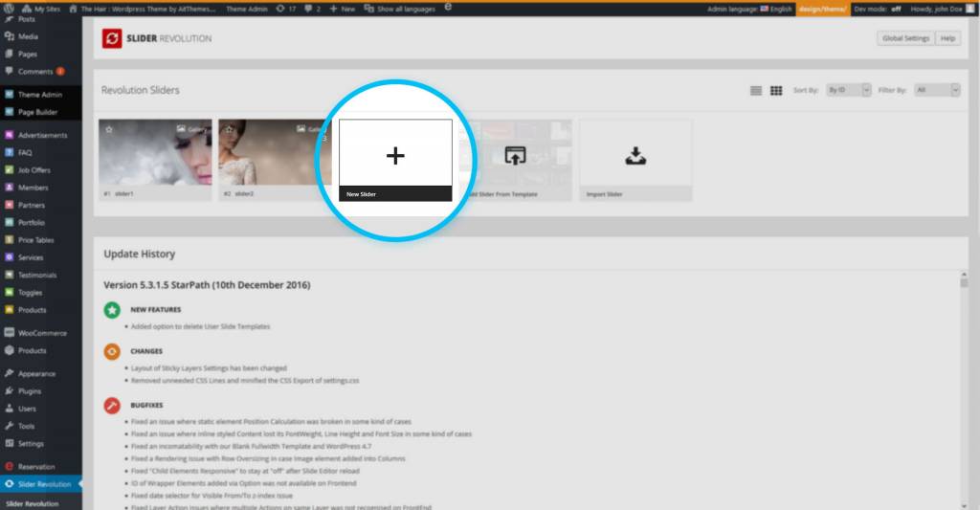Select Slider Revolution in the sidebar
This screenshot has height=510, width=980.
(x=40, y=484)
